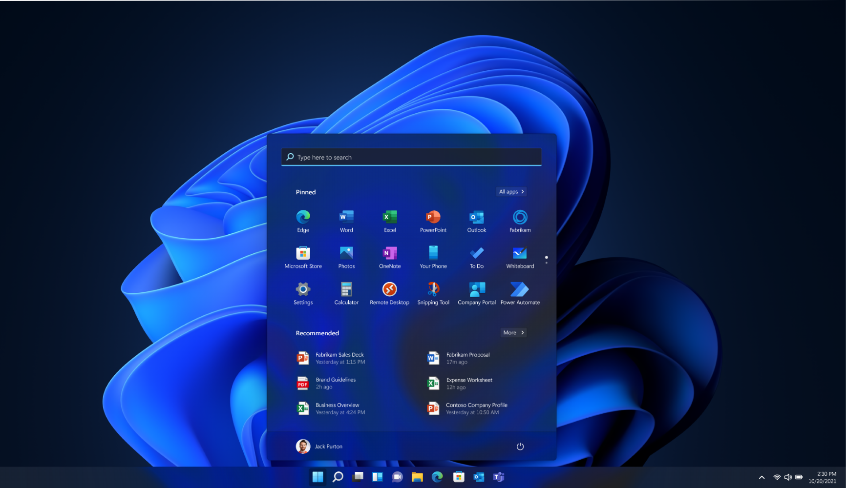
Task: Open Widgets from the taskbar
Action: point(378,477)
